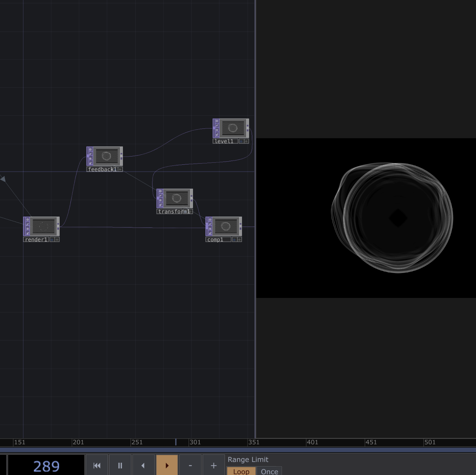Toggle the blue display flag on render1
Screen dimensions: 476x475
(x=52, y=240)
